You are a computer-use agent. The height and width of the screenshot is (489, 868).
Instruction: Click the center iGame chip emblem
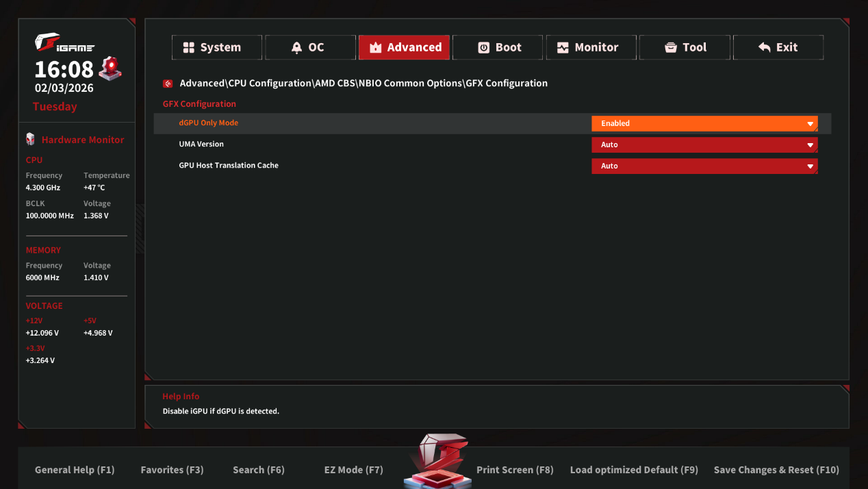pyautogui.click(x=438, y=460)
